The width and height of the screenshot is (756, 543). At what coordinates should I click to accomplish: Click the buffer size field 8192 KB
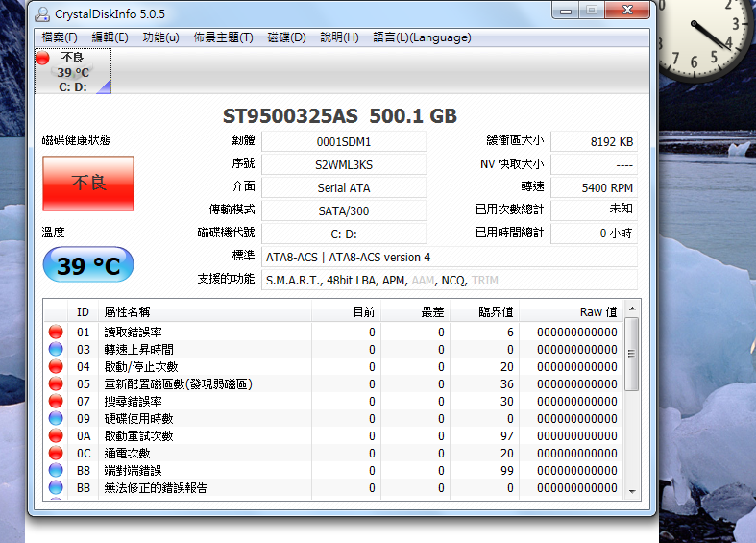click(594, 142)
